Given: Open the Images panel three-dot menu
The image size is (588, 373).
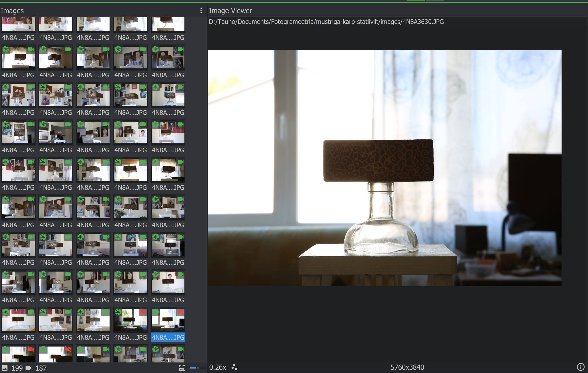Looking at the screenshot, I should click(x=201, y=11).
